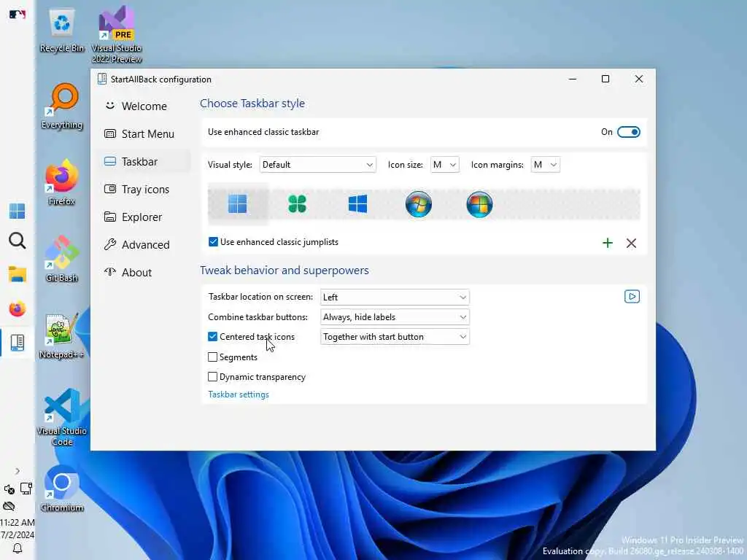The height and width of the screenshot is (560, 747).
Task: Select Visual Studio Code desktop shortcut
Action: point(62,418)
